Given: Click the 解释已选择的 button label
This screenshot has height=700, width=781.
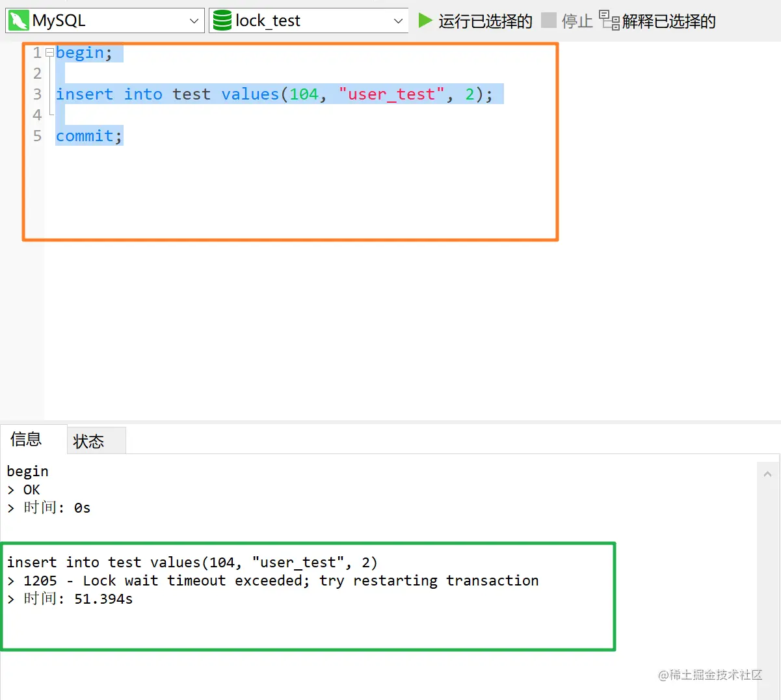Looking at the screenshot, I should point(668,21).
